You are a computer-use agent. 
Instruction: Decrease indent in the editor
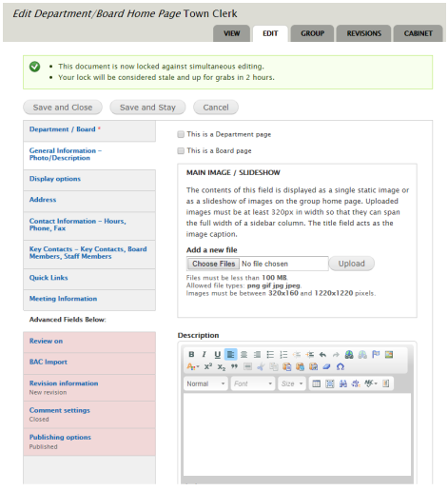click(x=297, y=354)
